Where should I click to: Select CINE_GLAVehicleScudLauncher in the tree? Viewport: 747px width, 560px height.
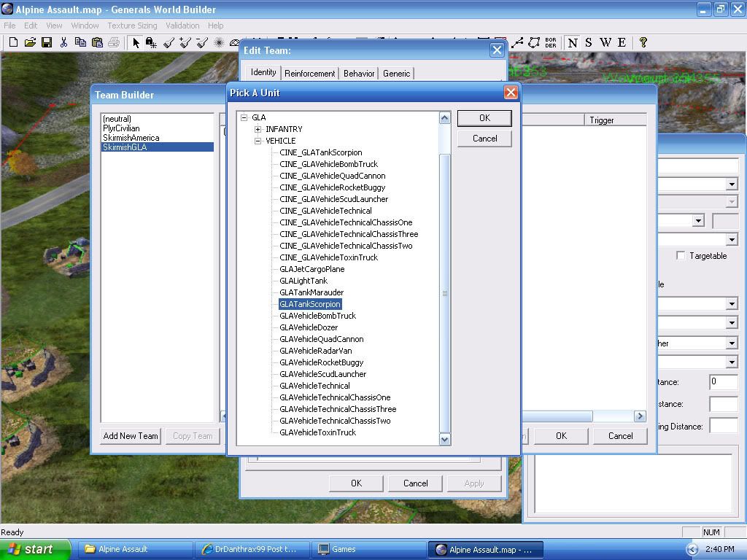click(x=334, y=199)
